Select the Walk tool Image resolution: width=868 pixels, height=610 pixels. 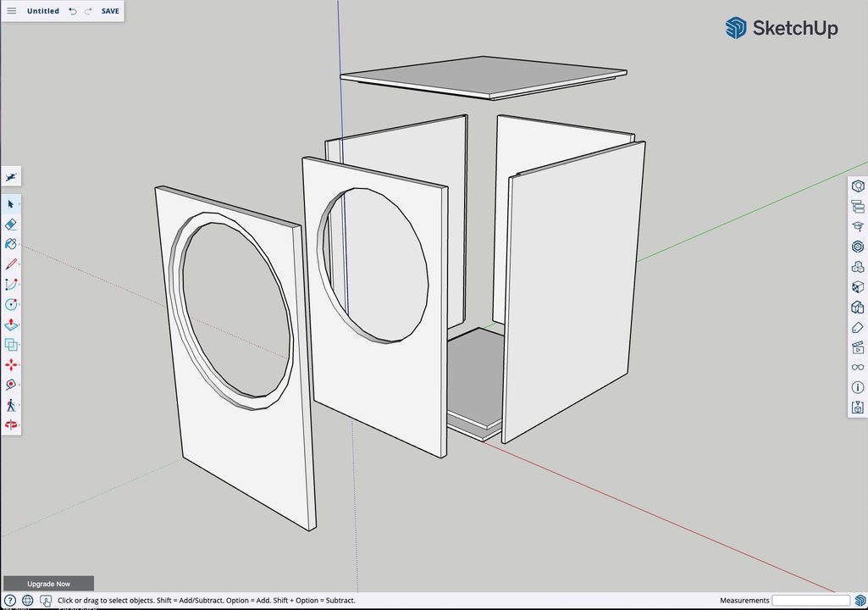(11, 405)
